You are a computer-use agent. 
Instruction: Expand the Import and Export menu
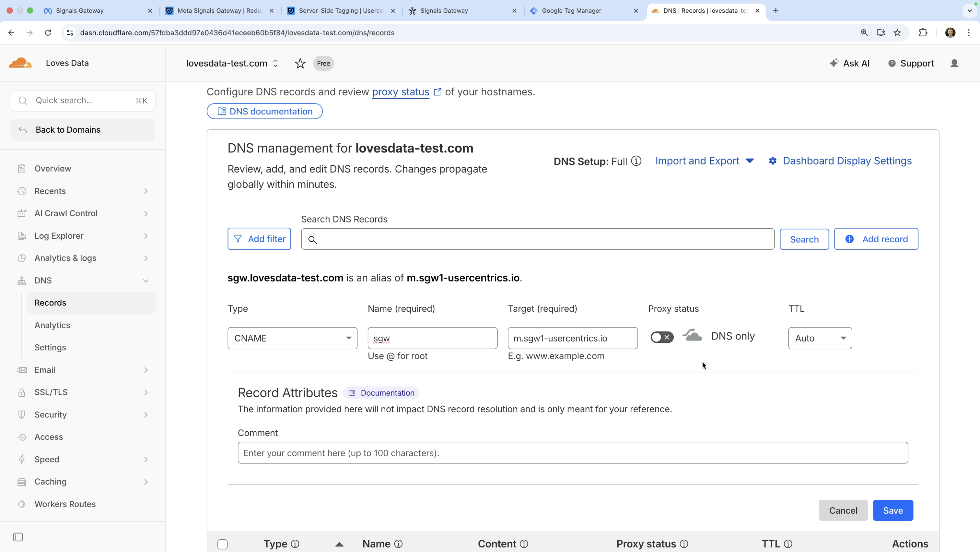click(705, 161)
